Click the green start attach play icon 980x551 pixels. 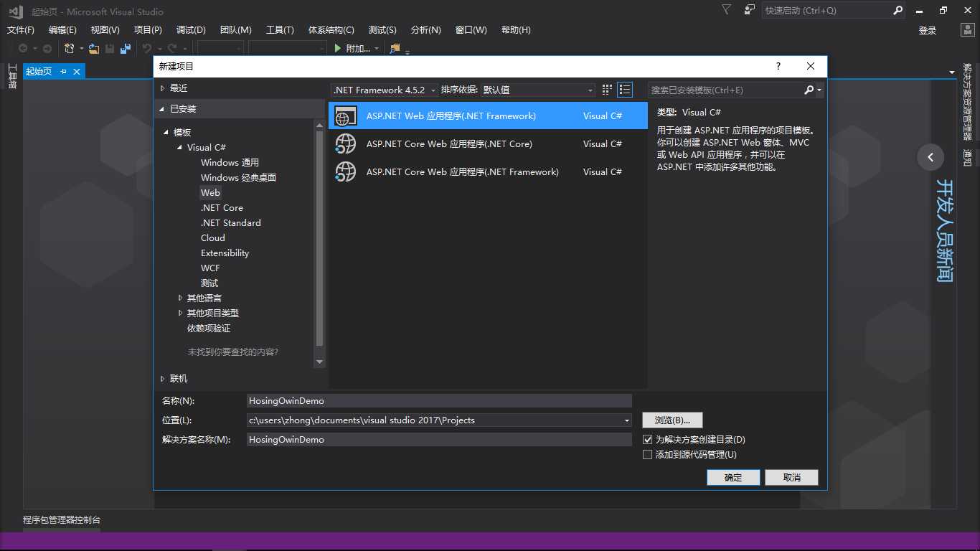[x=339, y=48]
